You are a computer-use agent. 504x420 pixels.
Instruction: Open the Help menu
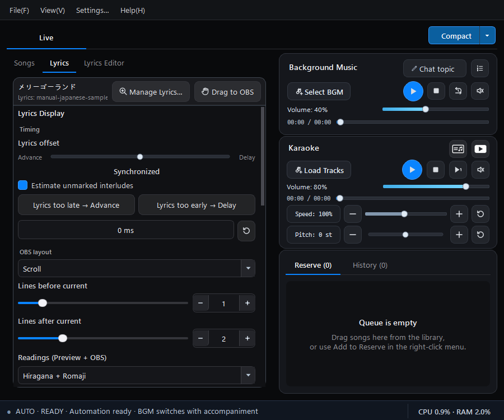tap(132, 10)
